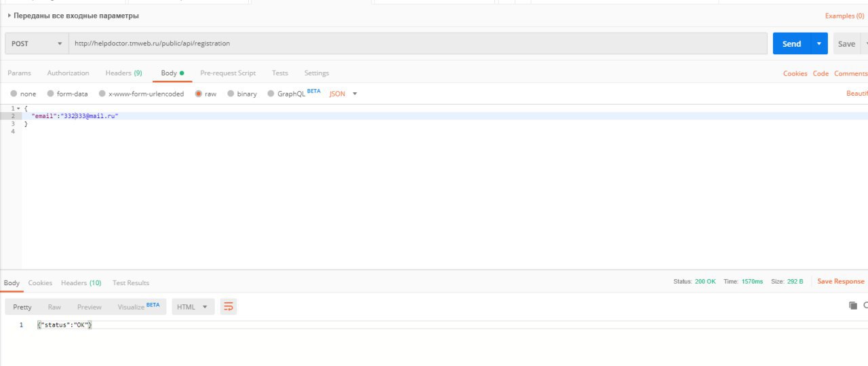Select the GraphQL body type radio

pyautogui.click(x=271, y=94)
